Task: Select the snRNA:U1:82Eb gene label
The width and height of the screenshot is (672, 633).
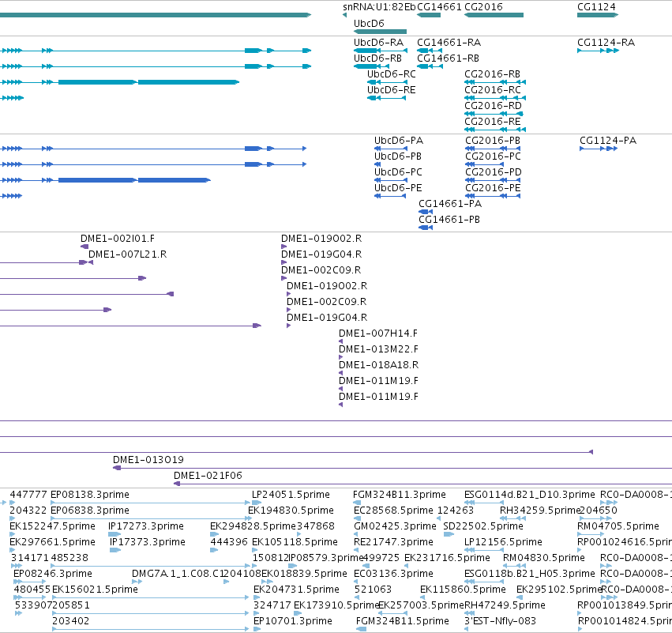Action: point(379,7)
